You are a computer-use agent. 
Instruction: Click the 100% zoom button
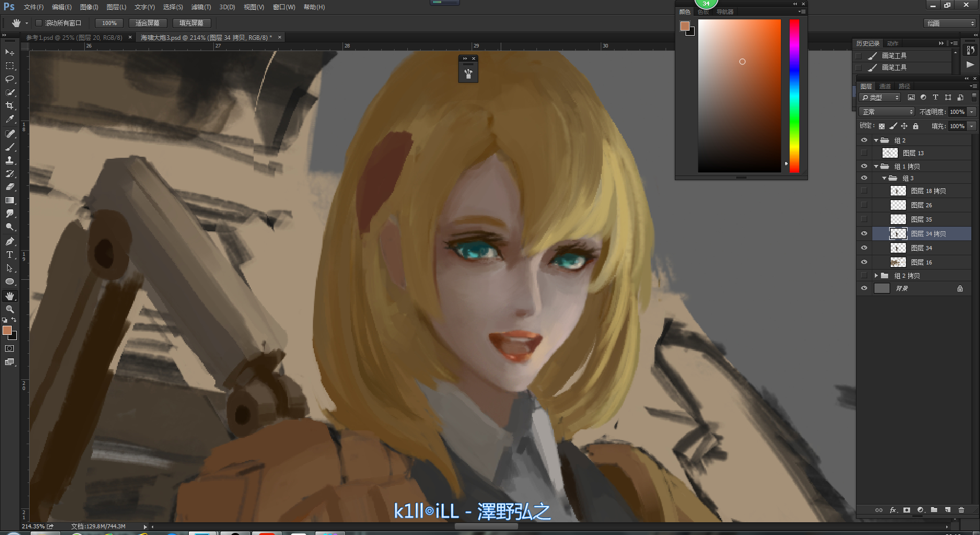109,23
